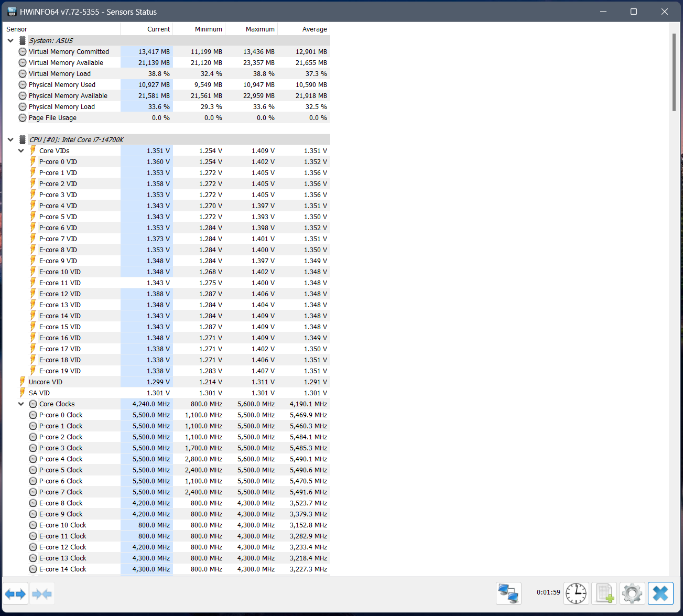The height and width of the screenshot is (616, 683).
Task: Click the vertical scrollbar thumb
Action: pyautogui.click(x=674, y=72)
